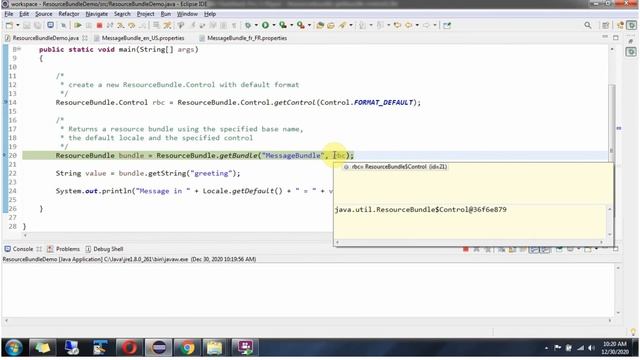Click line 20 in the editor gutter

point(12,156)
